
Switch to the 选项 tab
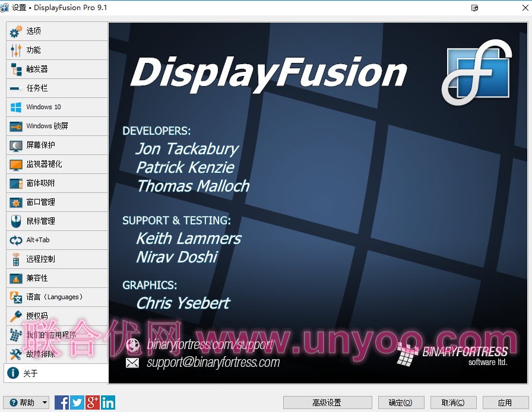pyautogui.click(x=57, y=31)
